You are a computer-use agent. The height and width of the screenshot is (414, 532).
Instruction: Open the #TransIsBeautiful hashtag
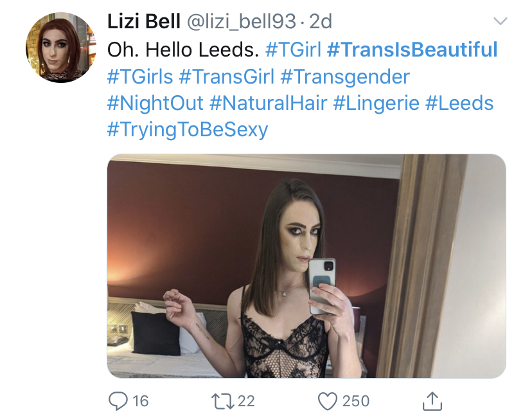click(412, 49)
